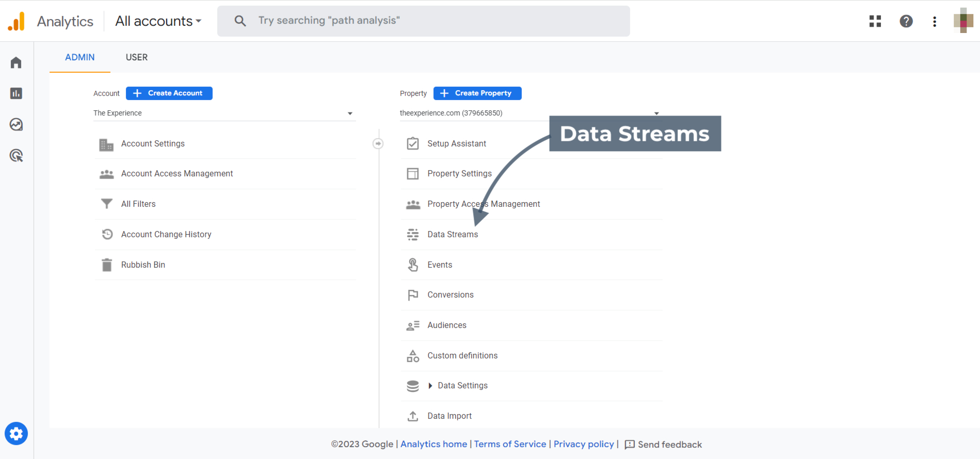Click the Audiences icon

pyautogui.click(x=413, y=325)
